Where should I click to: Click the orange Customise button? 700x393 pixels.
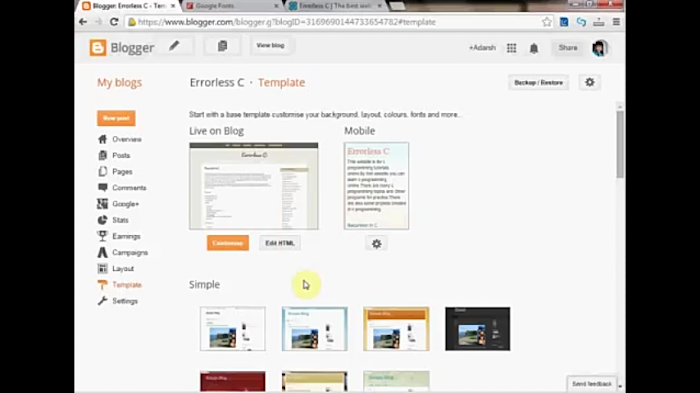(x=228, y=243)
